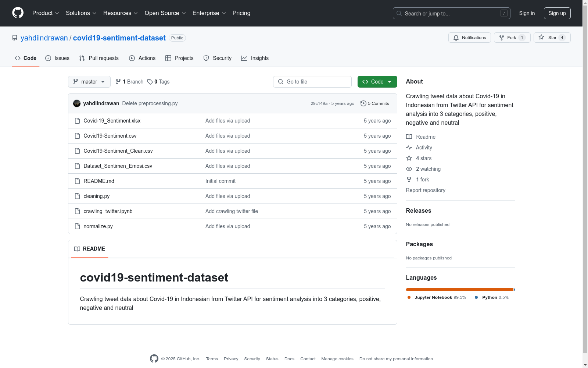Switch to the Pull requests tab

(x=99, y=58)
